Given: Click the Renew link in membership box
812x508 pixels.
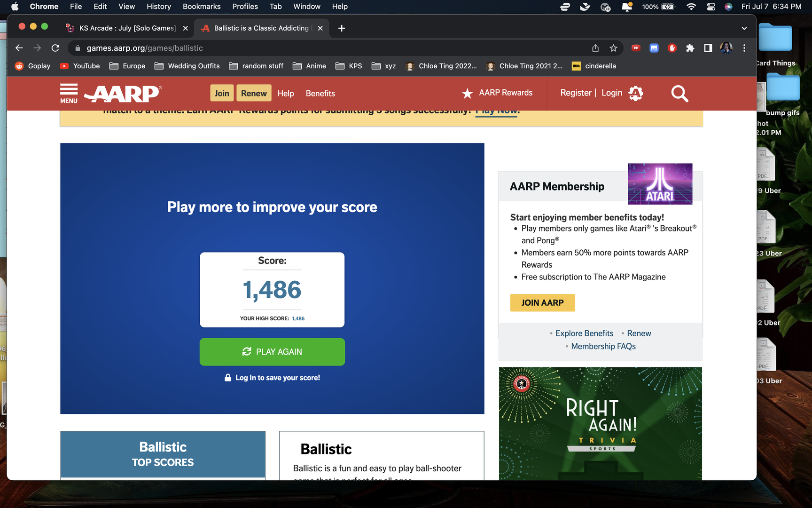Looking at the screenshot, I should click(x=639, y=333).
